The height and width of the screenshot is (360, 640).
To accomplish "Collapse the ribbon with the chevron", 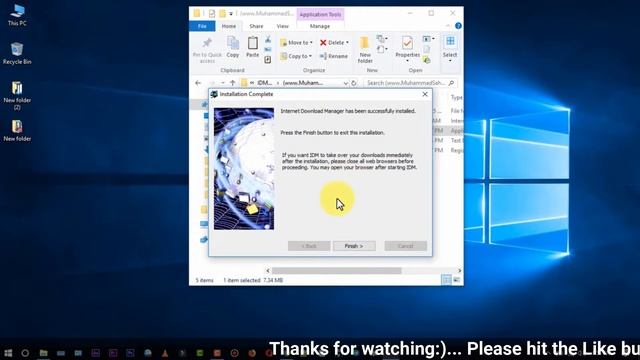I will pyautogui.click(x=448, y=26).
